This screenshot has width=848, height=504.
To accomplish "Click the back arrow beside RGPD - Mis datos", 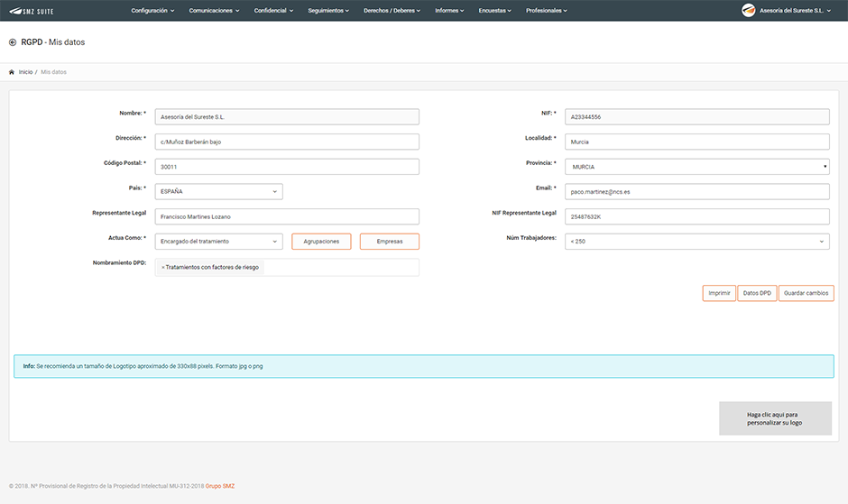I will (x=13, y=42).
